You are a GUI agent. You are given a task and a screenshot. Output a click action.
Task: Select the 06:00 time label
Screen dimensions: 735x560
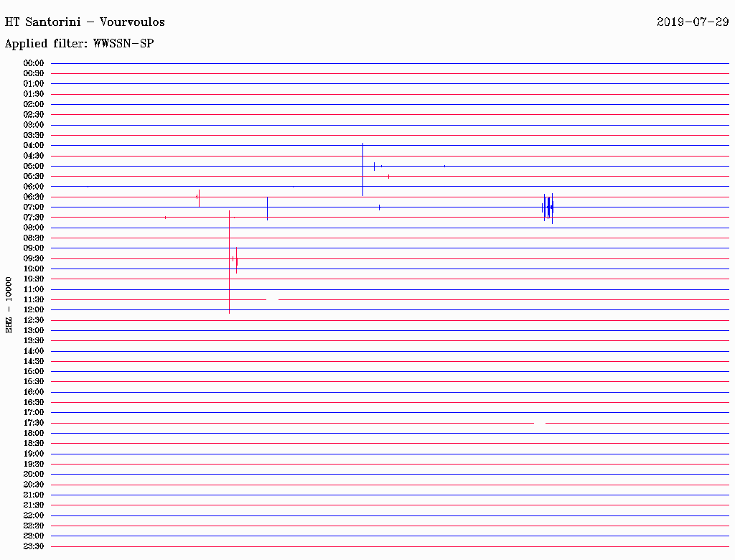[34, 187]
